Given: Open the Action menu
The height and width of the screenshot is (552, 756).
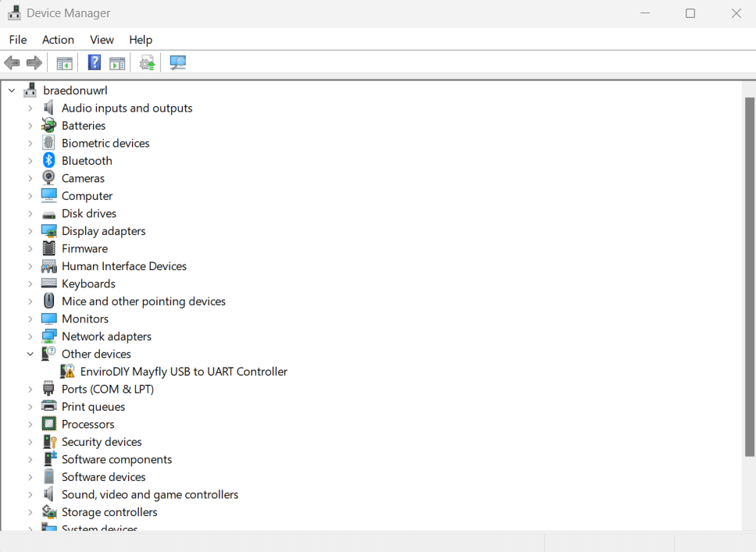Looking at the screenshot, I should point(58,40).
